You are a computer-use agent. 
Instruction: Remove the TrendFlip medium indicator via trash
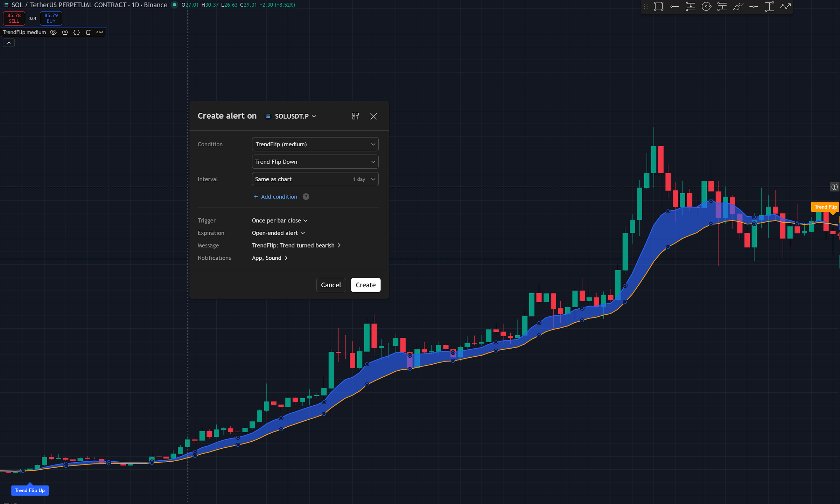pos(88,32)
